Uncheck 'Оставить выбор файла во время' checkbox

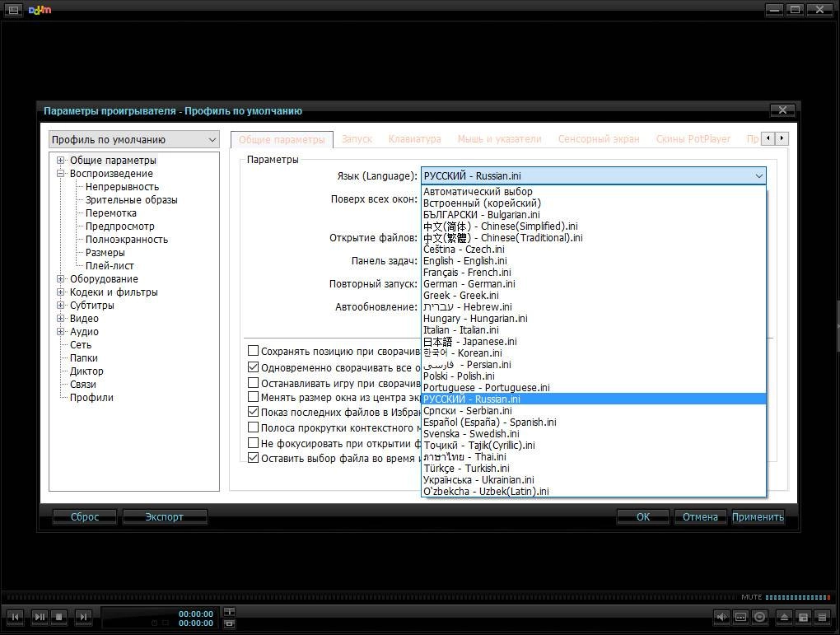pos(254,458)
